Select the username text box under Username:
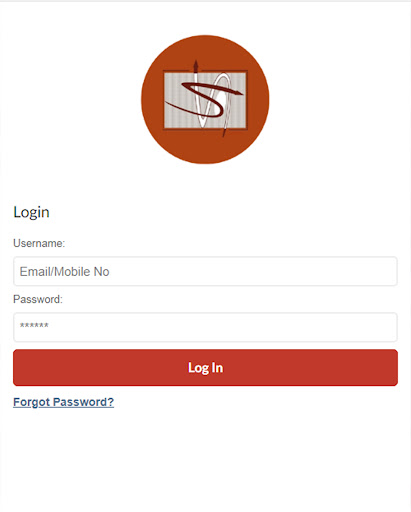The width and height of the screenshot is (411, 512). click(x=205, y=271)
